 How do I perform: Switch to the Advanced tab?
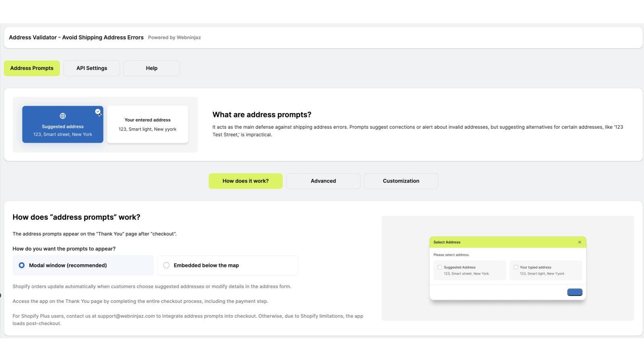pyautogui.click(x=323, y=181)
